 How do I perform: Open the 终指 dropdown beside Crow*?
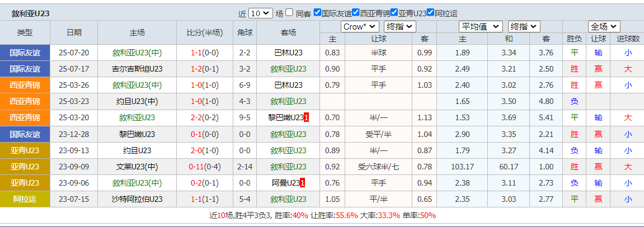tap(400, 27)
